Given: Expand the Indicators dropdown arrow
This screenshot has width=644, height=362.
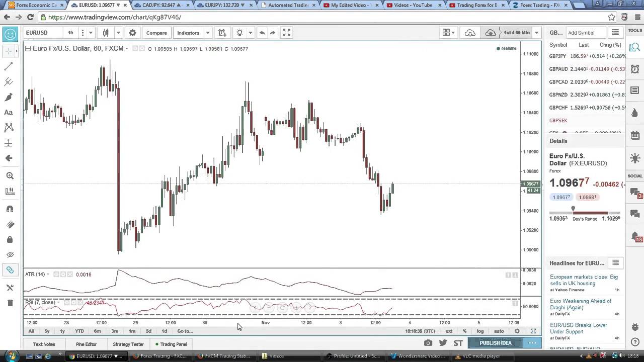Looking at the screenshot, I should coord(207,33).
